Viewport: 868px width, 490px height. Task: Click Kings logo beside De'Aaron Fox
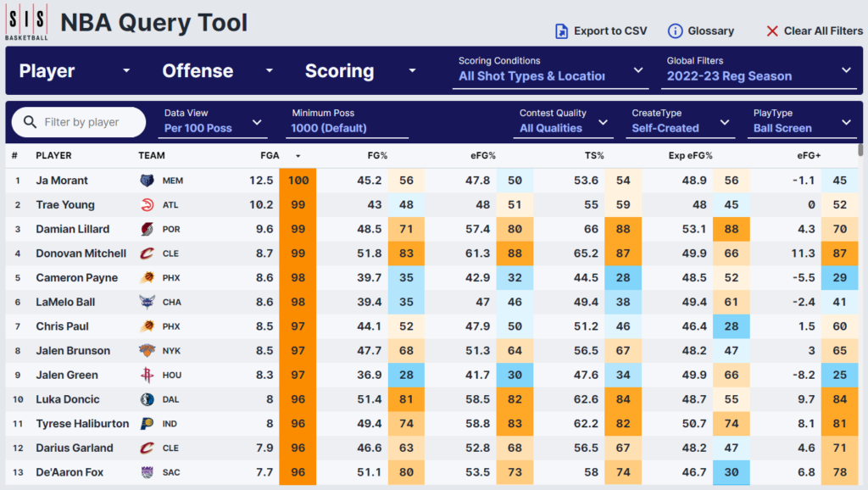147,472
